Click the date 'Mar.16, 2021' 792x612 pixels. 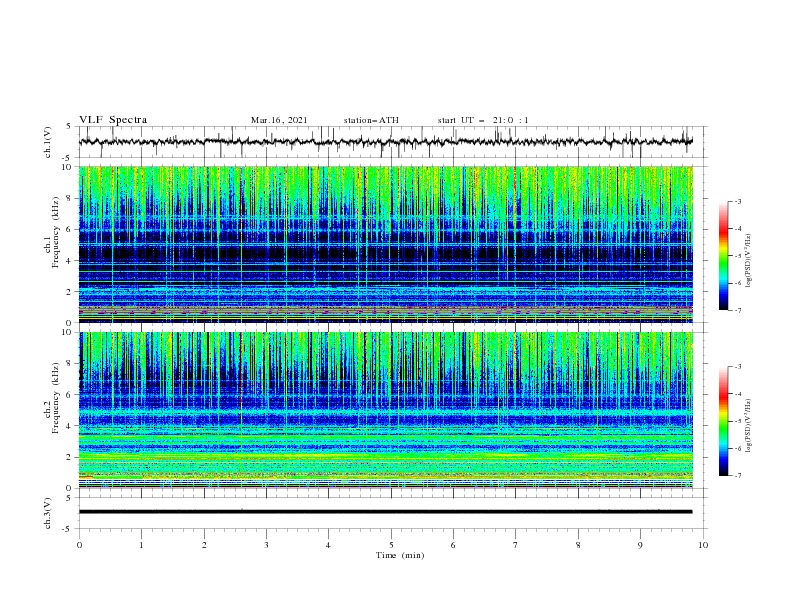tap(279, 120)
